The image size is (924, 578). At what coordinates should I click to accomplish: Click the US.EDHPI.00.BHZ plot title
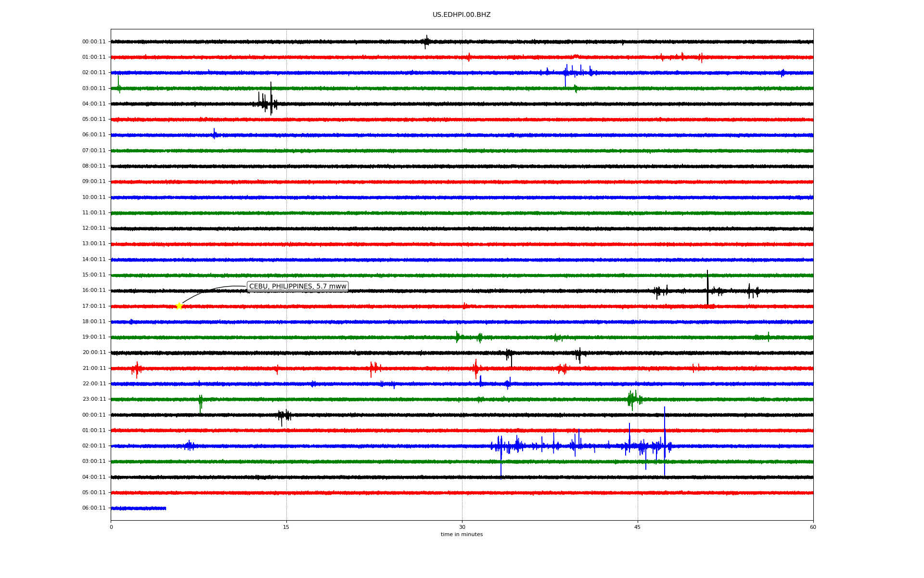[462, 15]
